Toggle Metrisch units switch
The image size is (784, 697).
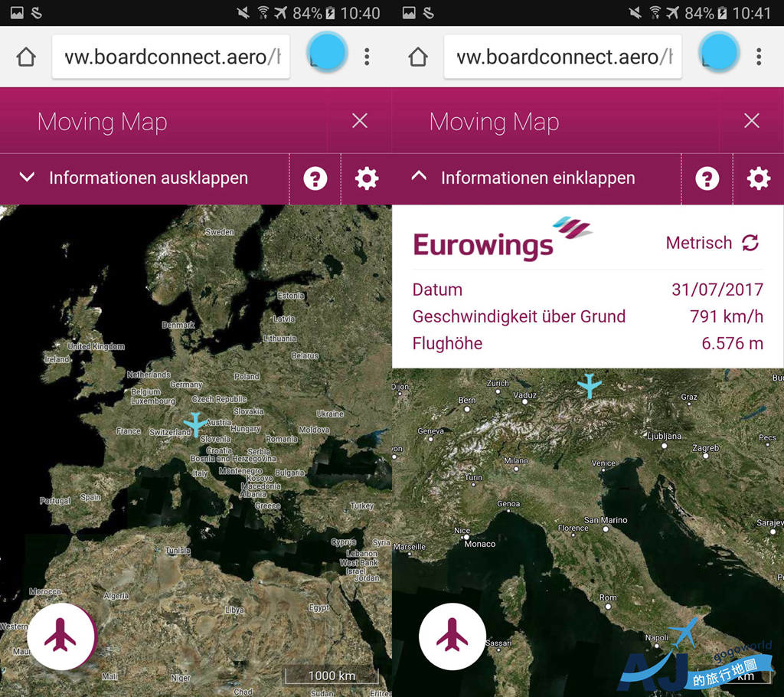tap(713, 243)
